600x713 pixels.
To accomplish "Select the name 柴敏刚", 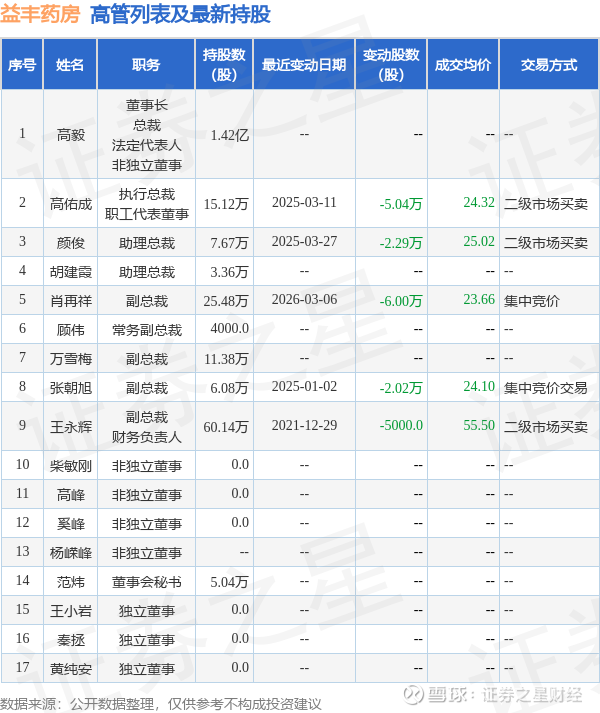I will (71, 466).
